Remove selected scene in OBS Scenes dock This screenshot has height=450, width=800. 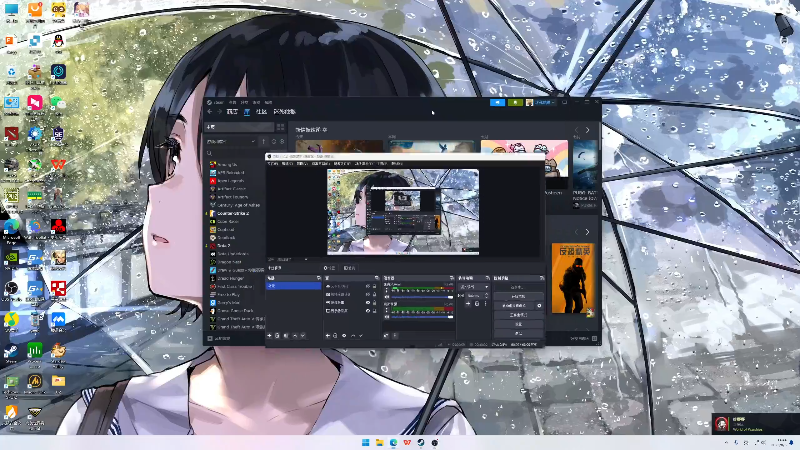(x=277, y=336)
